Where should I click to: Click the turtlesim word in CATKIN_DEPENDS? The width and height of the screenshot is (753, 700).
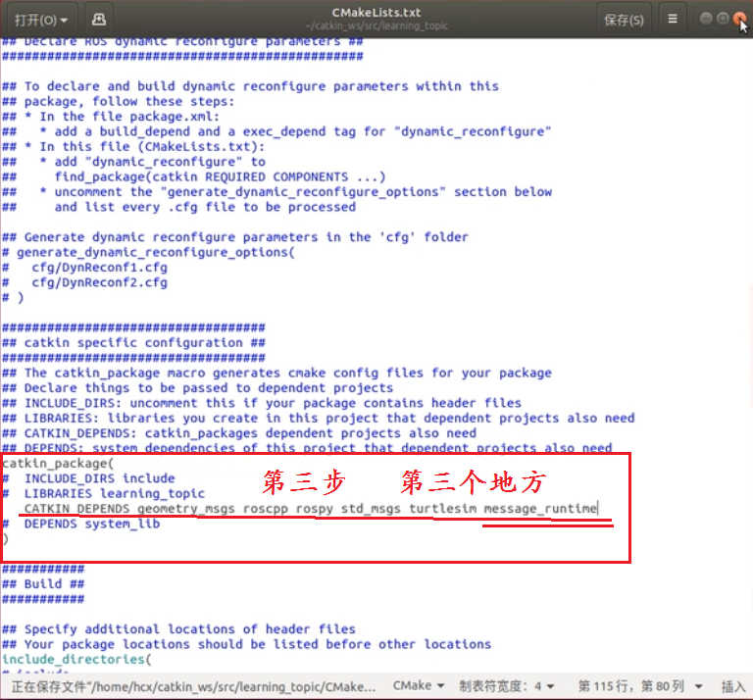pos(443,509)
